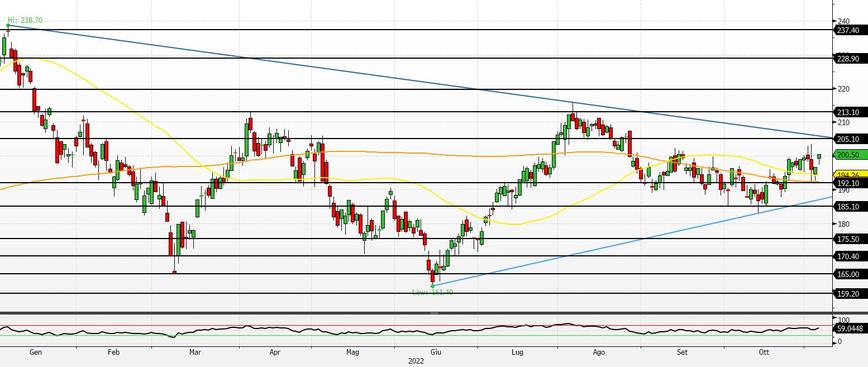Click the 205.10 price level label
Screen dimensions: 868x367
pos(850,139)
